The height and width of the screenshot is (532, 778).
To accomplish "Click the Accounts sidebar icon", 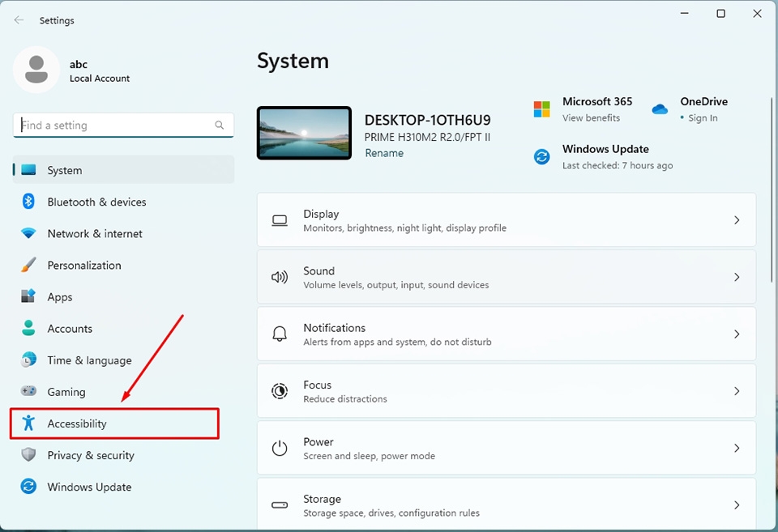I will click(x=28, y=328).
